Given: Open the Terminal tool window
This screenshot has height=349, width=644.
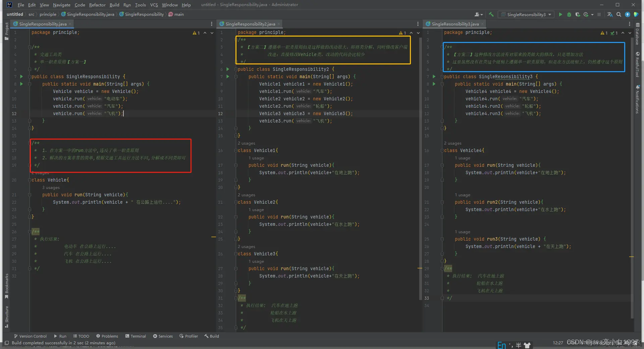Looking at the screenshot, I should tap(136, 336).
